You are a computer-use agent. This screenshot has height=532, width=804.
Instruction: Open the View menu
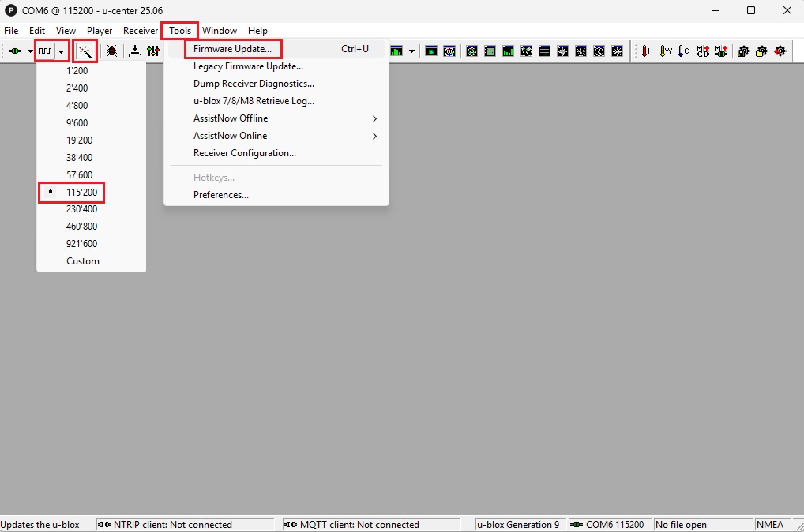[66, 31]
